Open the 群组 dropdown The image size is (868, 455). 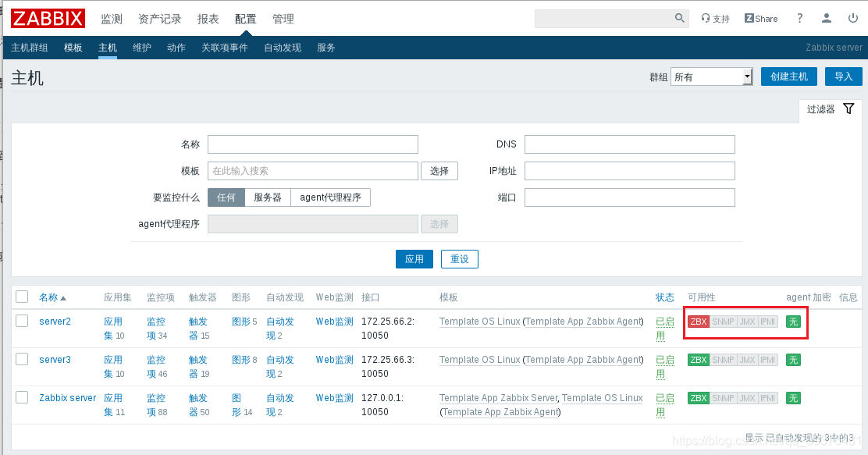click(711, 76)
